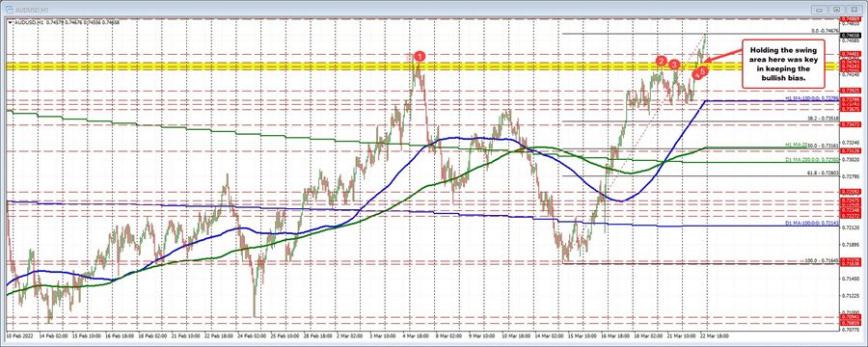The width and height of the screenshot is (868, 347).
Task: Click the red price tag 0.74401
Action: pos(851,54)
